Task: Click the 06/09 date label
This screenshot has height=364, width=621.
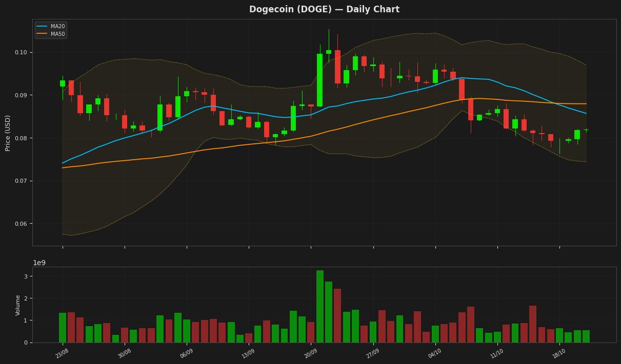Action: (185, 353)
